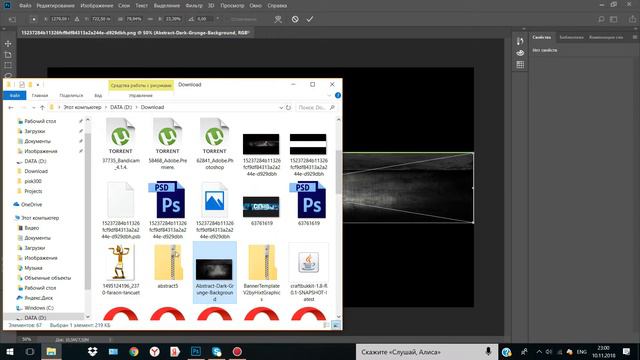The height and width of the screenshot is (360, 640).
Task: Click the Explorer file list scrollbar
Action: [338, 171]
